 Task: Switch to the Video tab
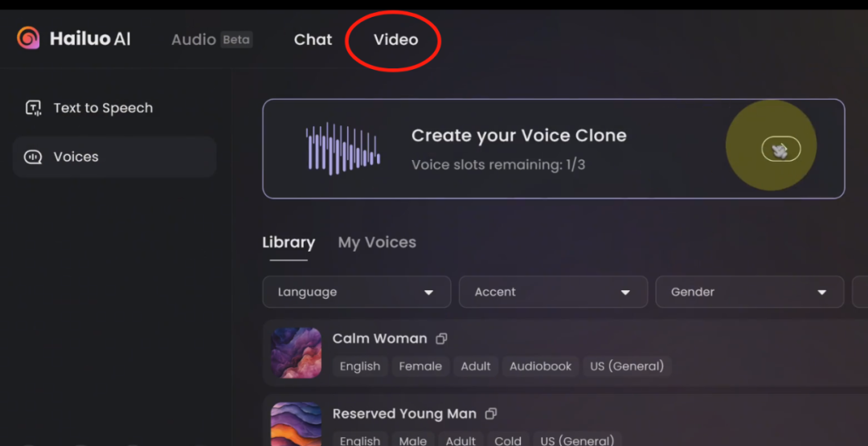[x=395, y=40]
